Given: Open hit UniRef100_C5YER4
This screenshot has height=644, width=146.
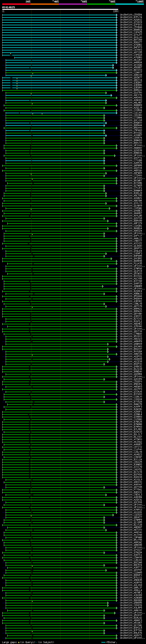Looking at the screenshot, I should 131,15.
